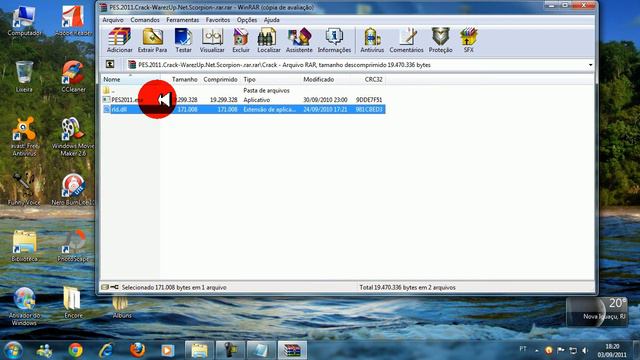Sort by the Nome column header
The width and height of the screenshot is (640, 360).
coord(130,79)
